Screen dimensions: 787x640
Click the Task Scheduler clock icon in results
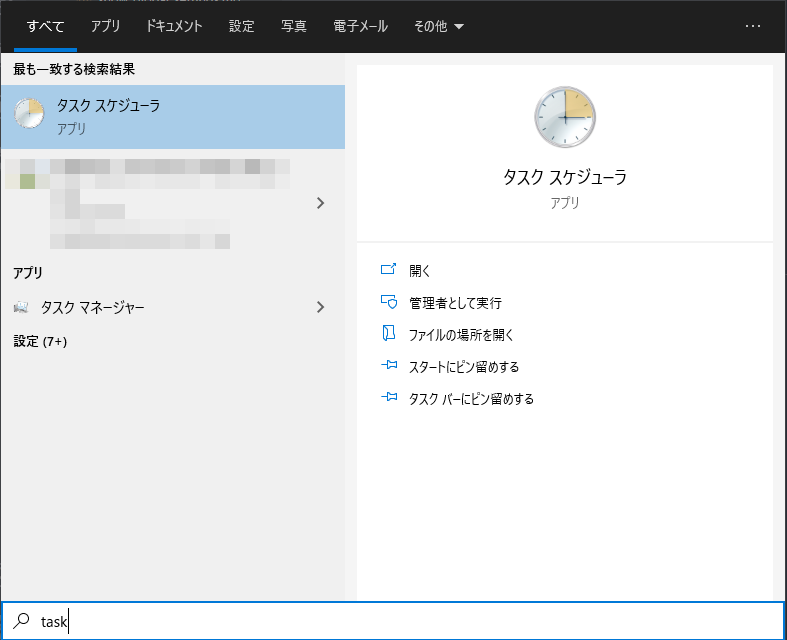coord(28,114)
